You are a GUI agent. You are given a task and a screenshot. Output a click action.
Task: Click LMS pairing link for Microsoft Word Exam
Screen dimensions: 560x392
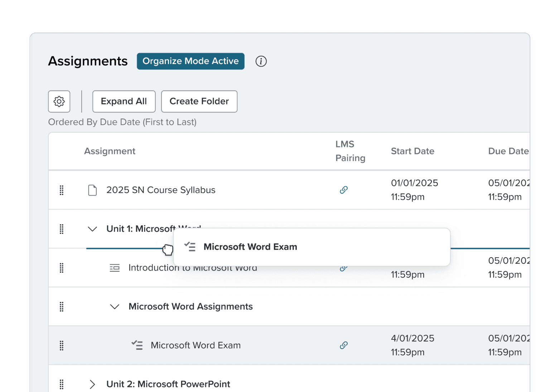[344, 345]
